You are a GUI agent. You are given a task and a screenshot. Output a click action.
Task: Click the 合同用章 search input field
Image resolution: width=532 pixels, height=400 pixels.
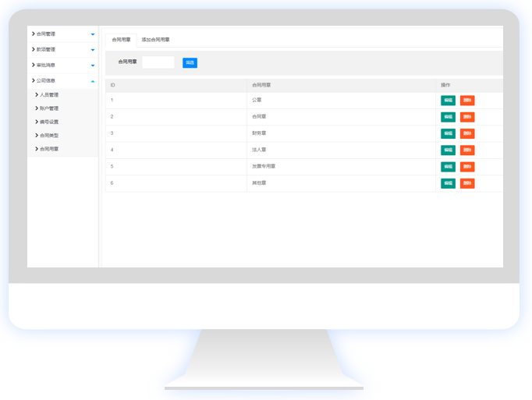158,62
